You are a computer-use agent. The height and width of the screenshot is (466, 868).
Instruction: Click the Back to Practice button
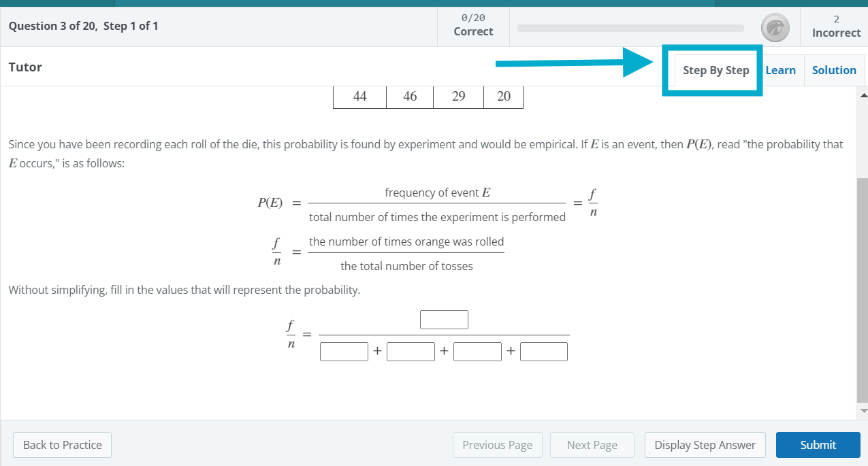tap(62, 445)
